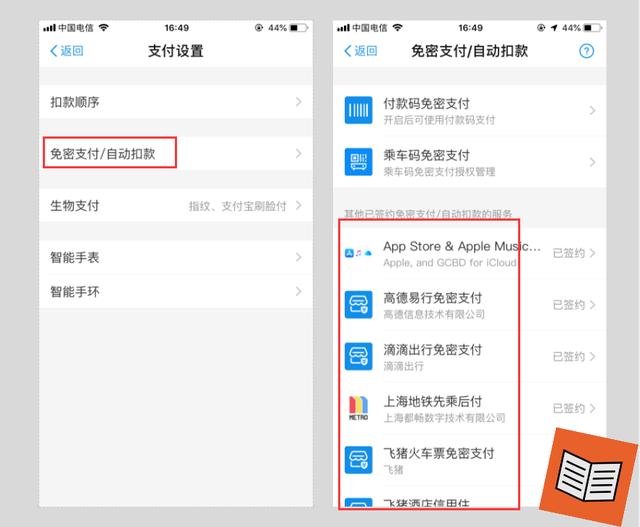This screenshot has width=640, height=527.
Task: Tap 乘车码免密支付授权管理 subtitle
Action: tap(439, 172)
